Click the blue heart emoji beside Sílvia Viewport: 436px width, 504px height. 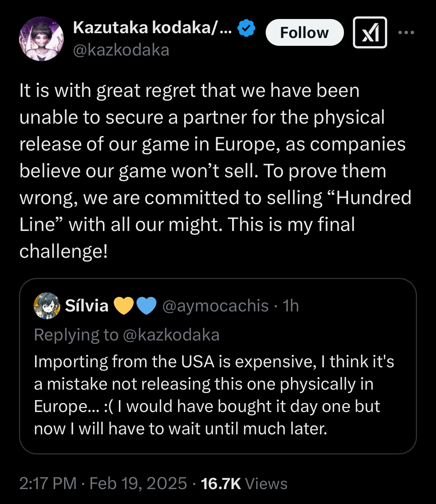tap(146, 306)
